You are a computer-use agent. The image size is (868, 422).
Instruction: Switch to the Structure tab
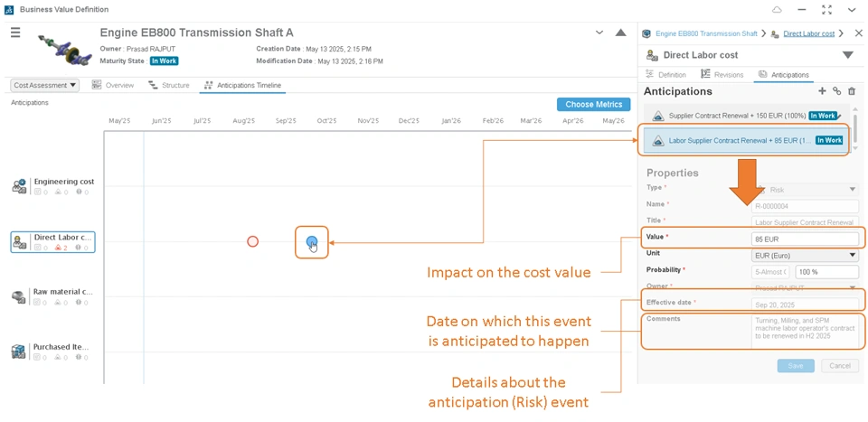coord(169,85)
